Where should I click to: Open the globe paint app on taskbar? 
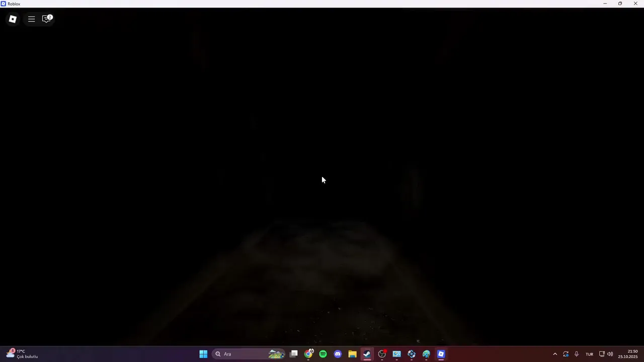point(426,354)
